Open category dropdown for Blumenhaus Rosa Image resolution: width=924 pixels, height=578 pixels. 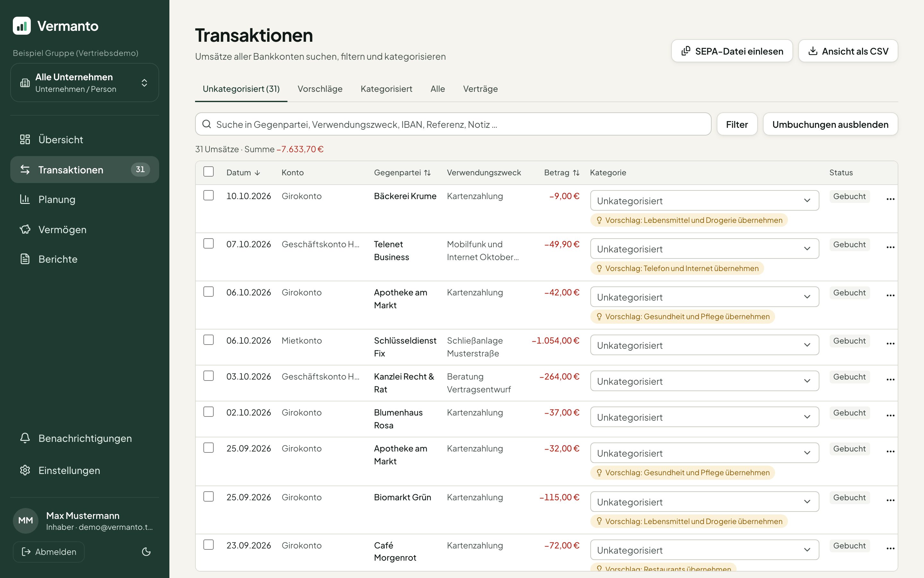(705, 417)
